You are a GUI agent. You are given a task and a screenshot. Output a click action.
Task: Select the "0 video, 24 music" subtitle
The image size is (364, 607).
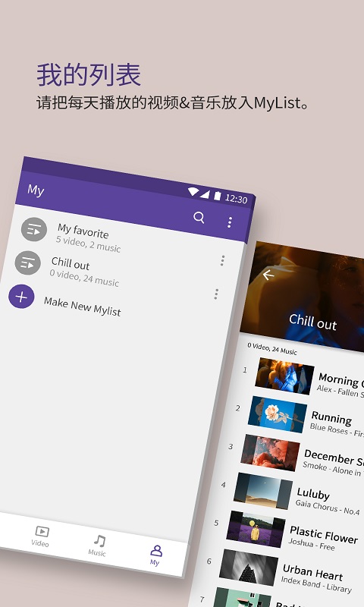[x=84, y=278]
